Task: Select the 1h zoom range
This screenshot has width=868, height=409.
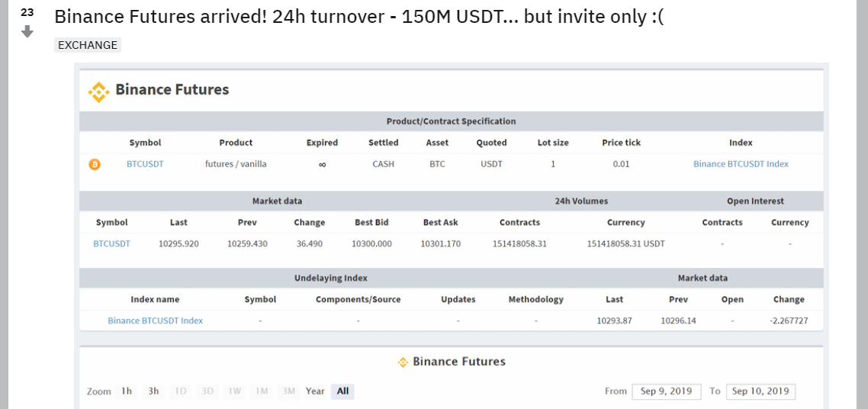Action: tap(127, 391)
